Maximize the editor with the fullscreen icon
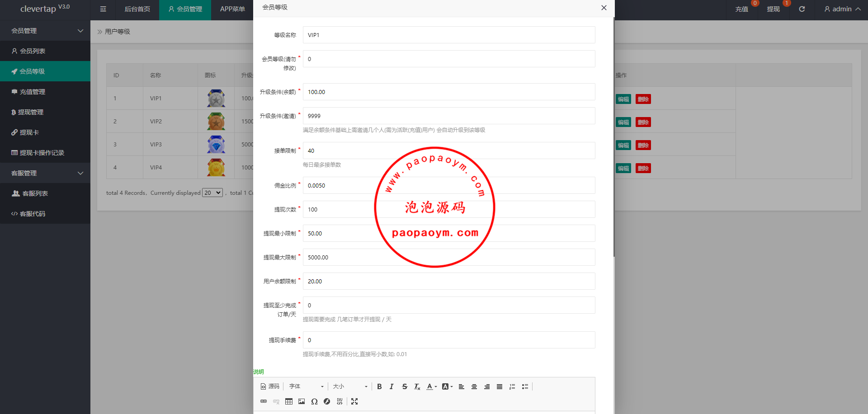The height and width of the screenshot is (414, 868). pos(354,401)
